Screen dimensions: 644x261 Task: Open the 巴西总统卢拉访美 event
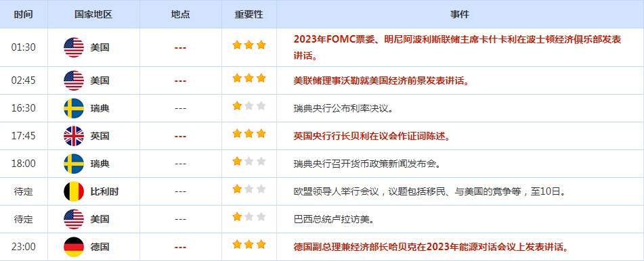(334, 220)
